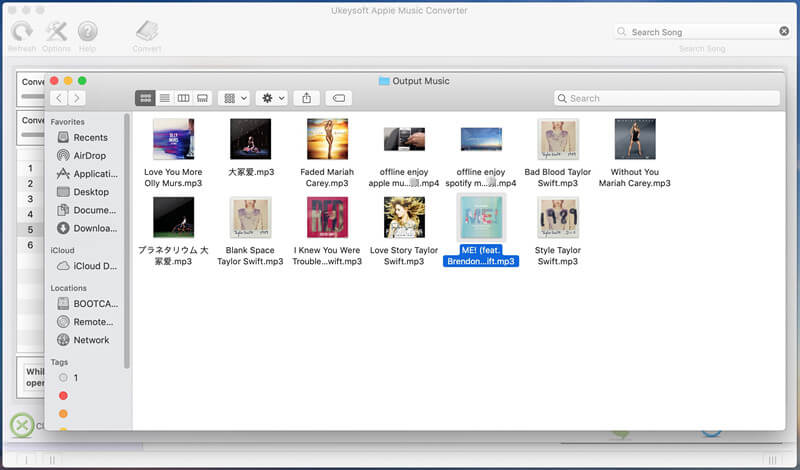Open the gear action menu dropdown
Viewport: 800px width, 470px height.
(272, 98)
